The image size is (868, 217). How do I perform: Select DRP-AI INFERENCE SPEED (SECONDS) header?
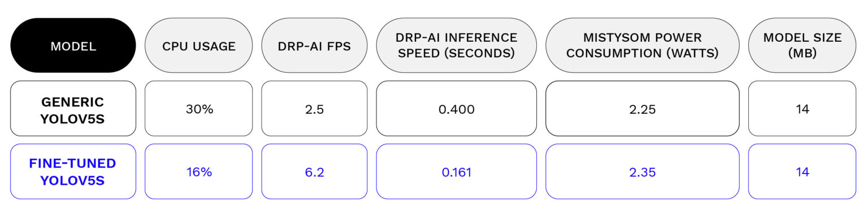456,46
